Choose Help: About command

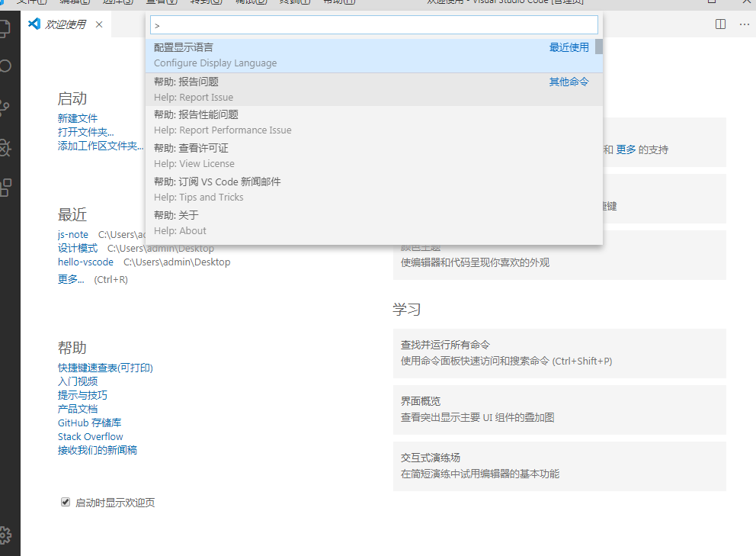[374, 223]
